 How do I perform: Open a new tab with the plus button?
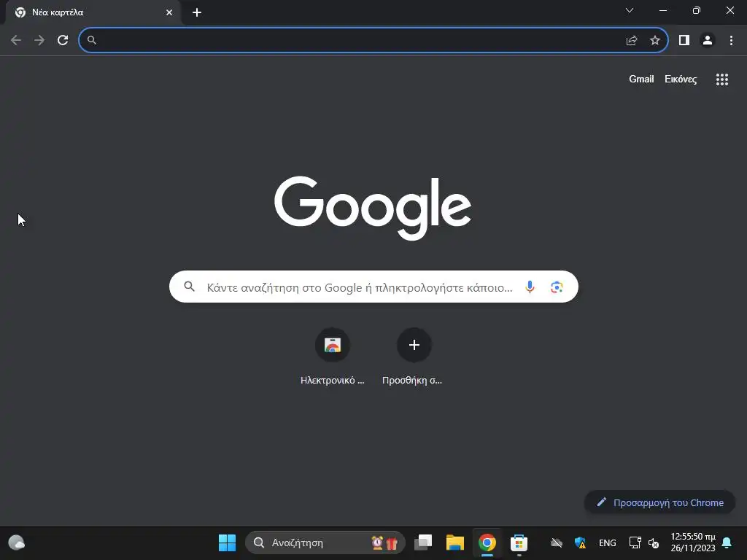pyautogui.click(x=197, y=12)
